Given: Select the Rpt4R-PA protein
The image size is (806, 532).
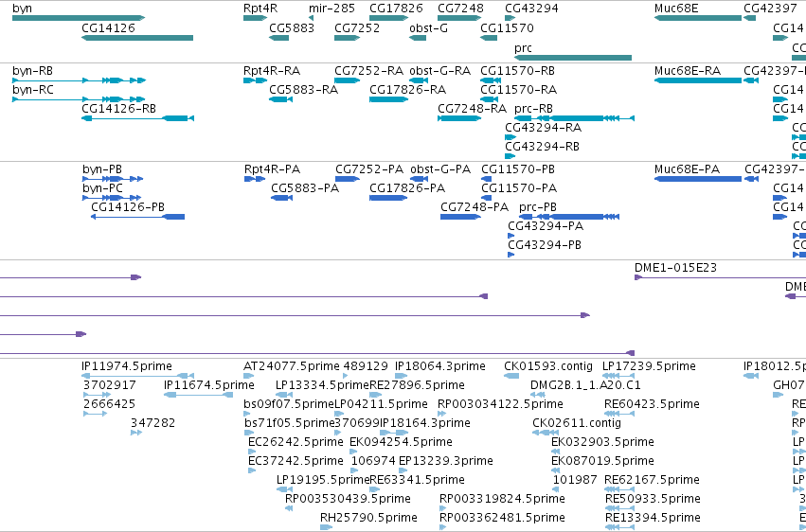Looking at the screenshot, I should pos(255,179).
